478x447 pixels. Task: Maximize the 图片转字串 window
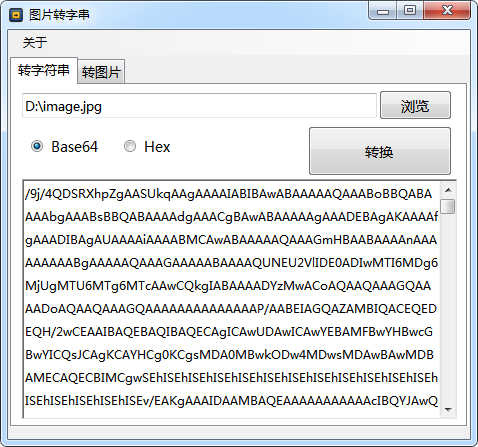click(410, 11)
